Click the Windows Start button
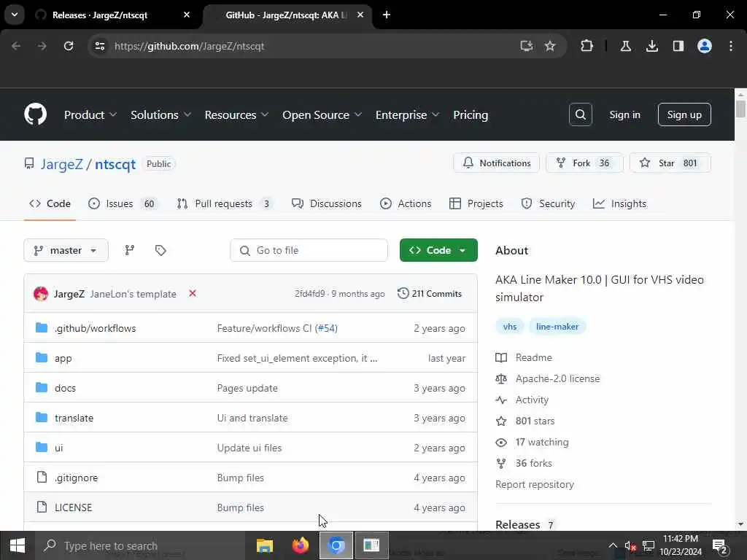Viewport: 747px width, 560px height. click(18, 545)
